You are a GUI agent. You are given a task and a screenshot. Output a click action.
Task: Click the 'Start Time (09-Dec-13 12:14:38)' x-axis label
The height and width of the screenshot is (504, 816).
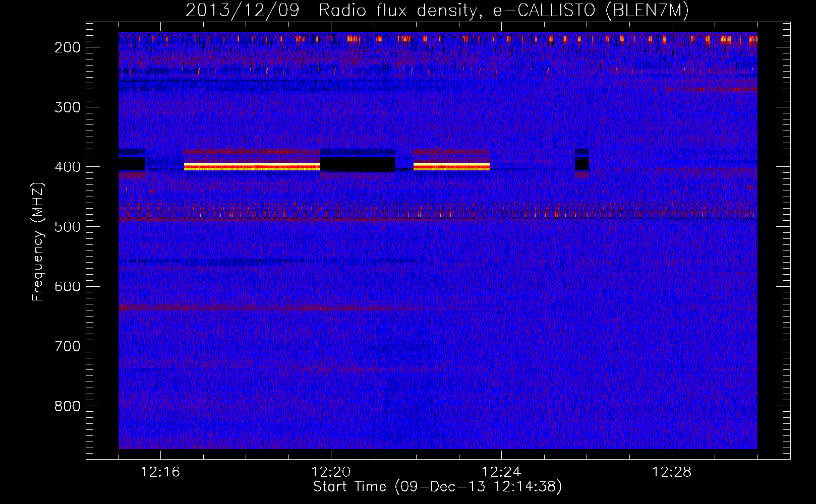click(x=437, y=487)
